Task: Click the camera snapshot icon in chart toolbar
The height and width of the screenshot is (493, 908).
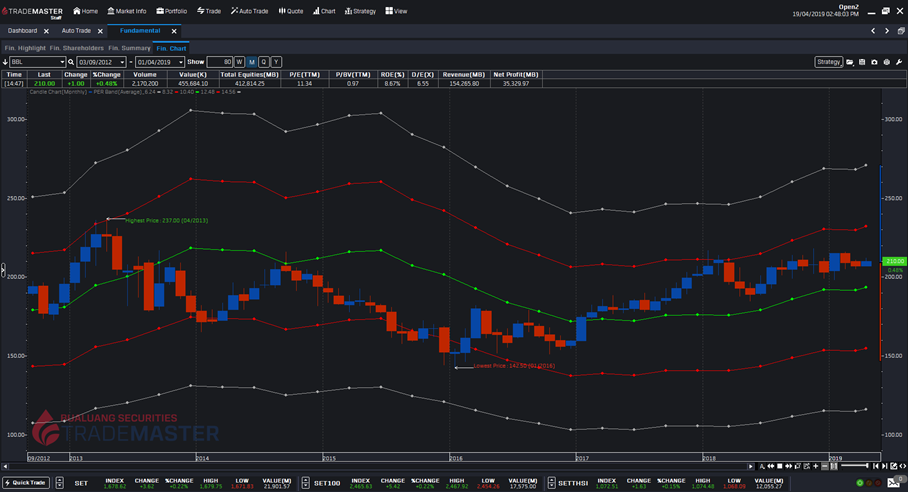Action: pos(874,62)
